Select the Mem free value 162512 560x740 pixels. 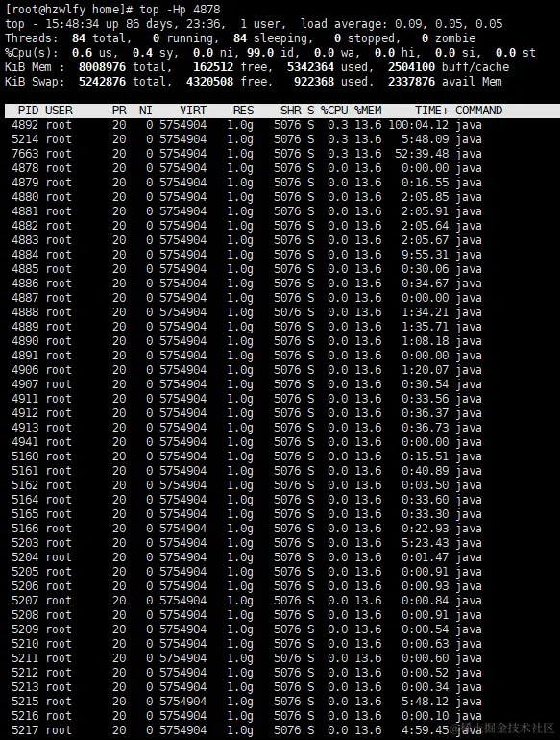213,67
